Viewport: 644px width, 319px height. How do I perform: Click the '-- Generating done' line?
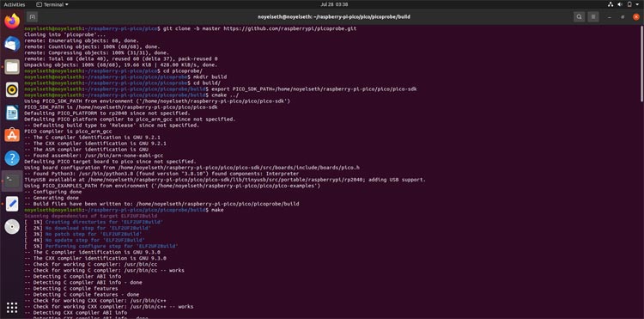[x=52, y=198]
